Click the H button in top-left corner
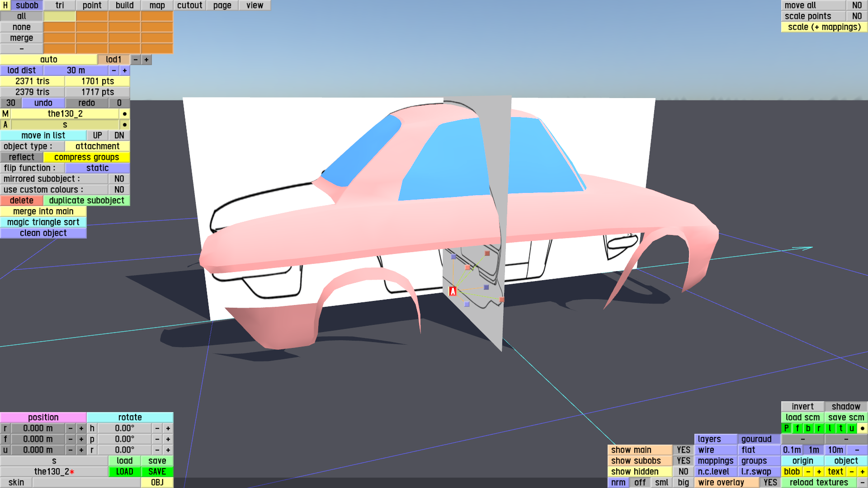This screenshot has width=868, height=488. [5, 5]
